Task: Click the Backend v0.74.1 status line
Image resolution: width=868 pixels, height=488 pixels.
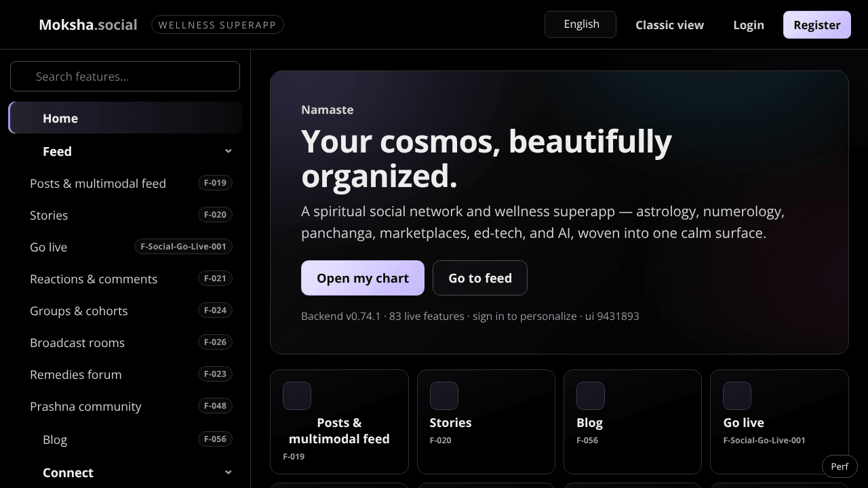Action: [470, 316]
